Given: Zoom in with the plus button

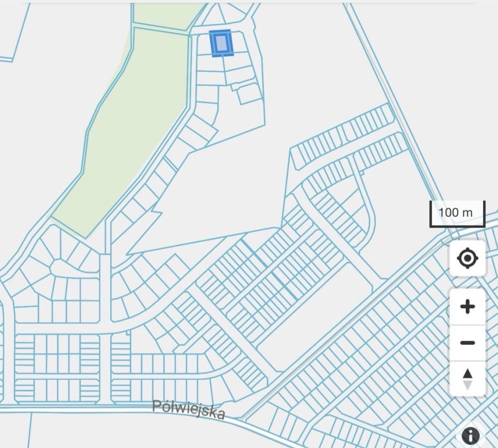Looking at the screenshot, I should click(x=467, y=307).
